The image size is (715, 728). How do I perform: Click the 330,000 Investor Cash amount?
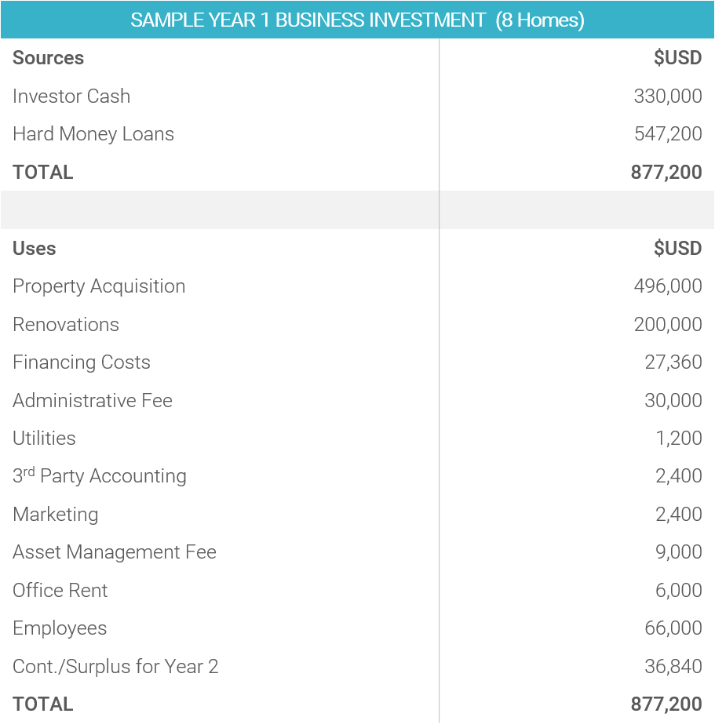[x=668, y=96]
